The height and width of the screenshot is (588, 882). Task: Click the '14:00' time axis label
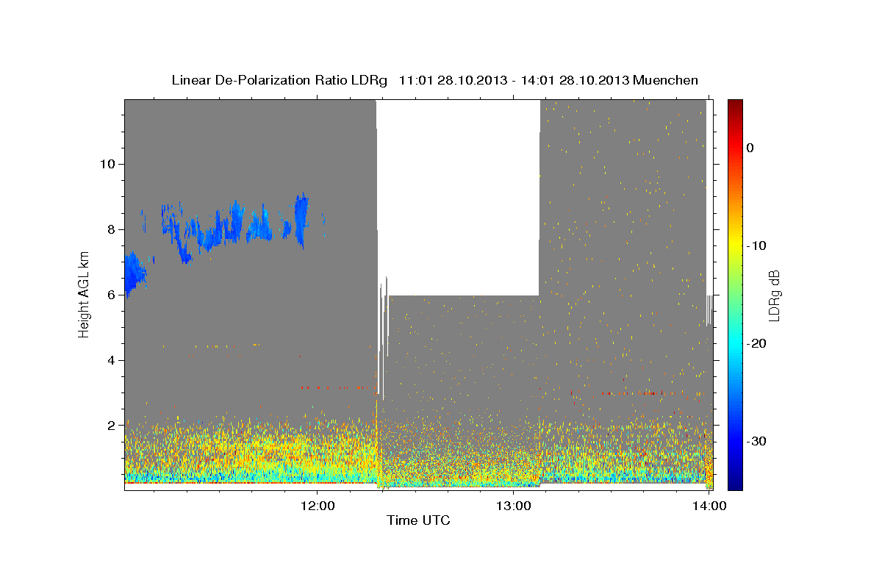tap(709, 506)
